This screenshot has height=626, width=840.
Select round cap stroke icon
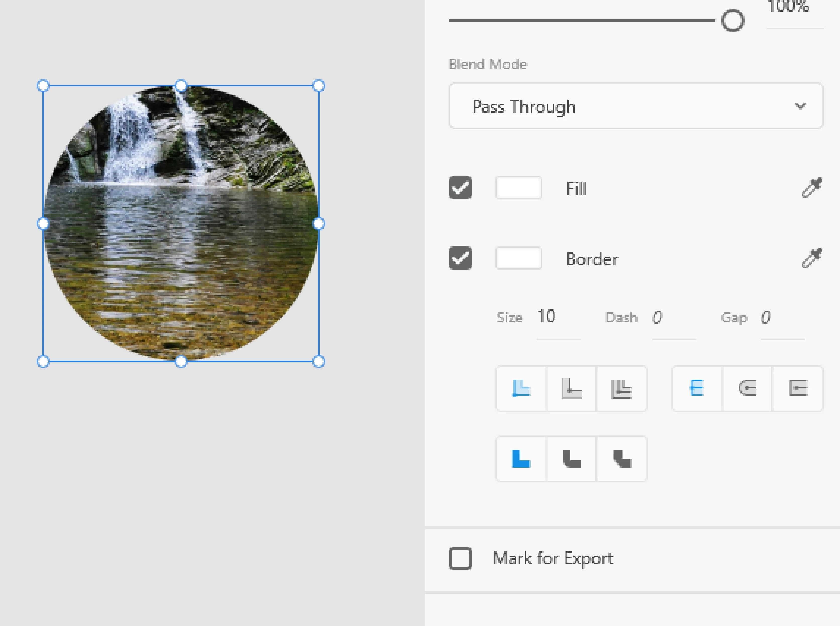click(747, 388)
